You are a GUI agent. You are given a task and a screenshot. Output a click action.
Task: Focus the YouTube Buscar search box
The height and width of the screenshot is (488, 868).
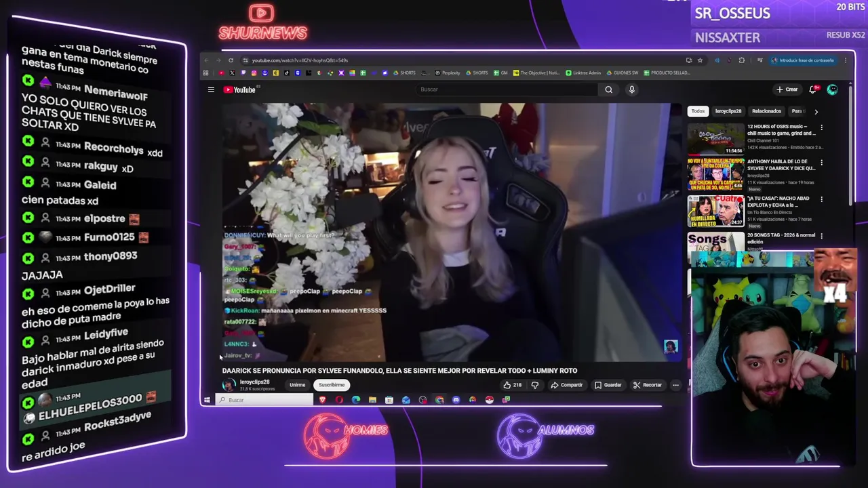point(506,89)
